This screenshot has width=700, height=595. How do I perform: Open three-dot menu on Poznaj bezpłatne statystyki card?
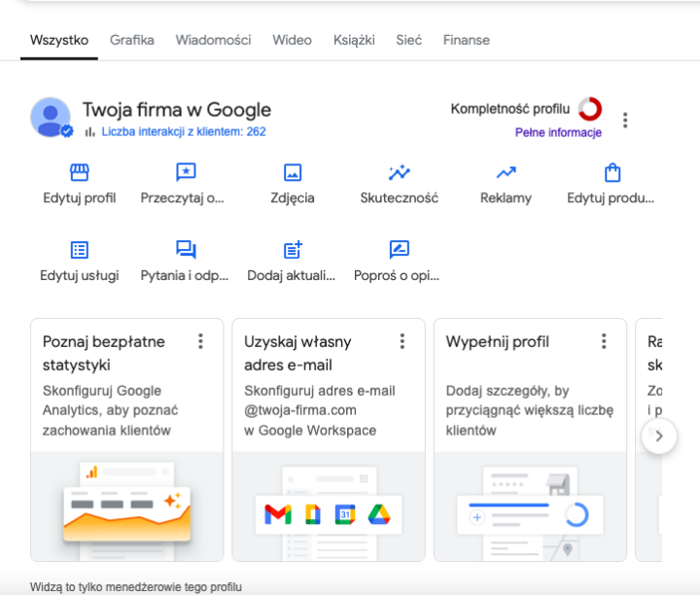tap(200, 341)
